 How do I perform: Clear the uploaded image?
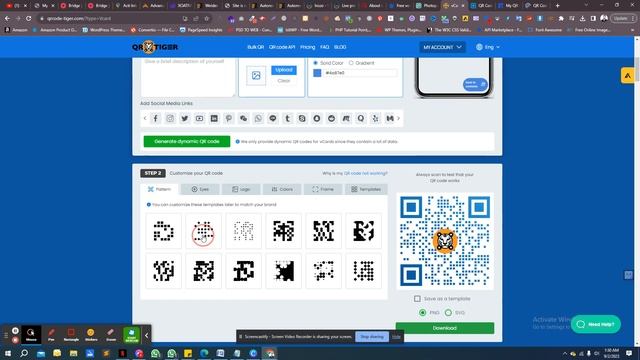284,81
